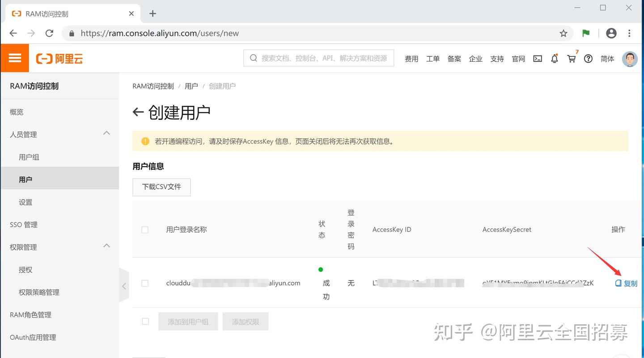Open the 用户 breadcrumb link
This screenshot has width=644, height=358.
191,86
